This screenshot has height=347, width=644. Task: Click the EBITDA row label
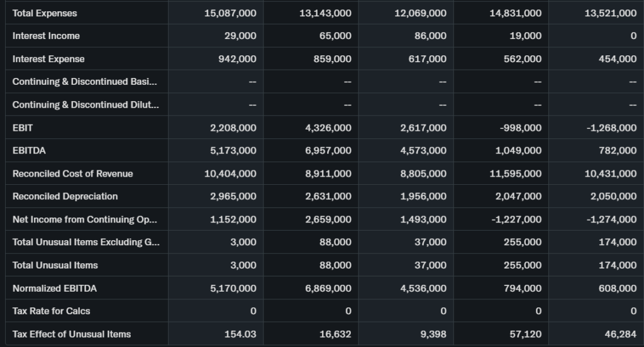29,151
